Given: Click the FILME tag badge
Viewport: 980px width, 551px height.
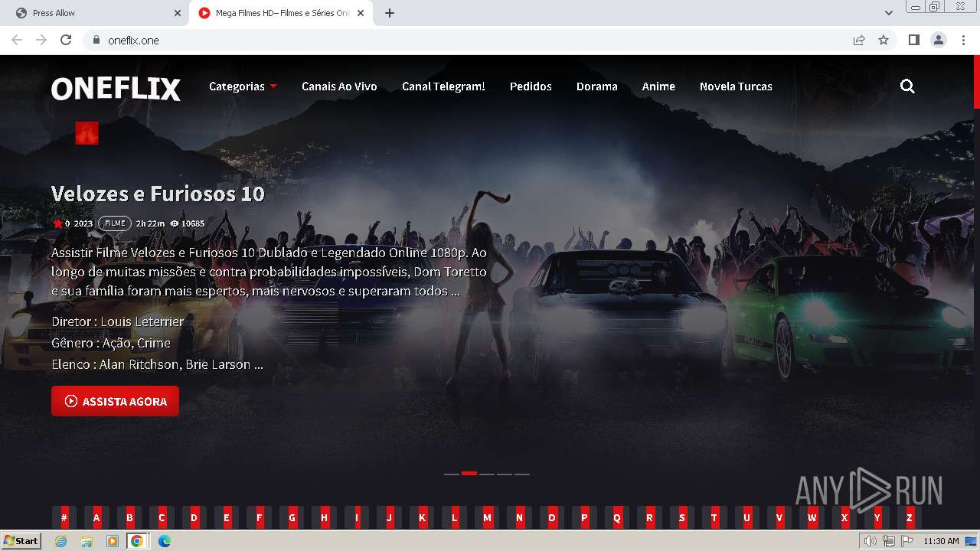Looking at the screenshot, I should tap(115, 223).
